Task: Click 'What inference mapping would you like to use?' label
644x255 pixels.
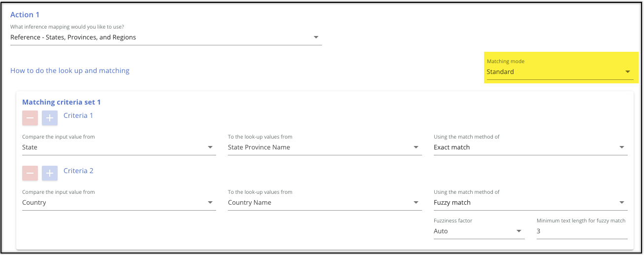Action: point(67,27)
